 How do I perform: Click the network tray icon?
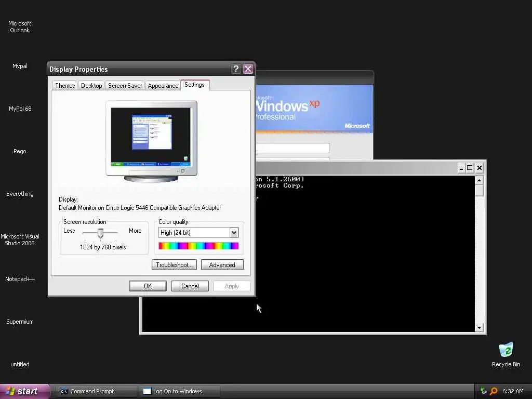pyautogui.click(x=484, y=391)
